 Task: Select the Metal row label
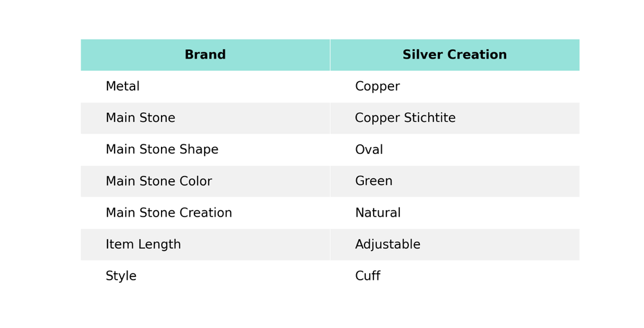tap(122, 86)
